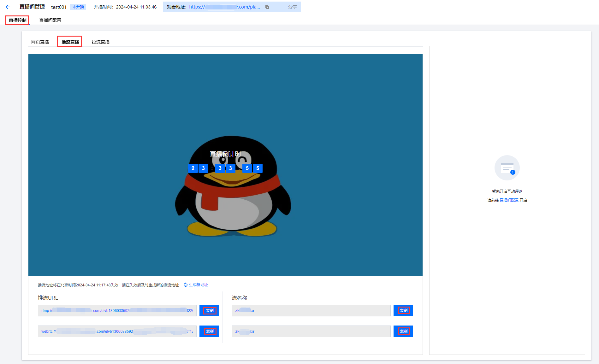Click the 分享 button
599x364 pixels.
293,7
